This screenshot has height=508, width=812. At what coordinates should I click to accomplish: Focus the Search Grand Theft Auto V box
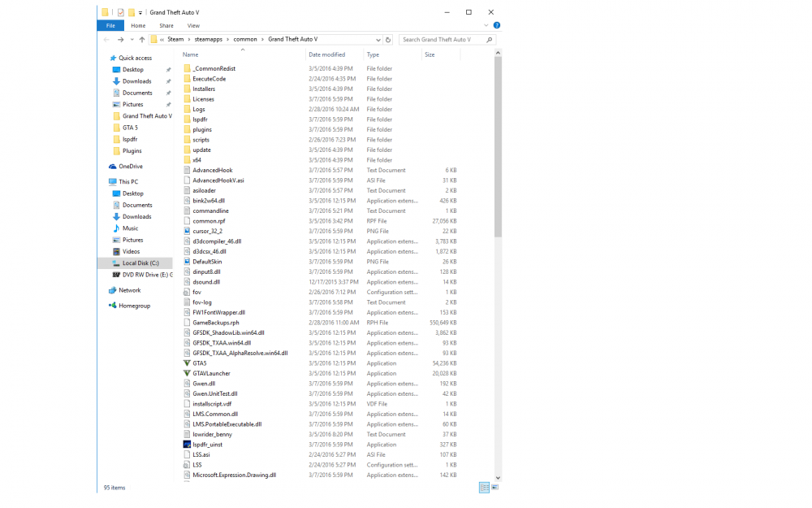(447, 39)
